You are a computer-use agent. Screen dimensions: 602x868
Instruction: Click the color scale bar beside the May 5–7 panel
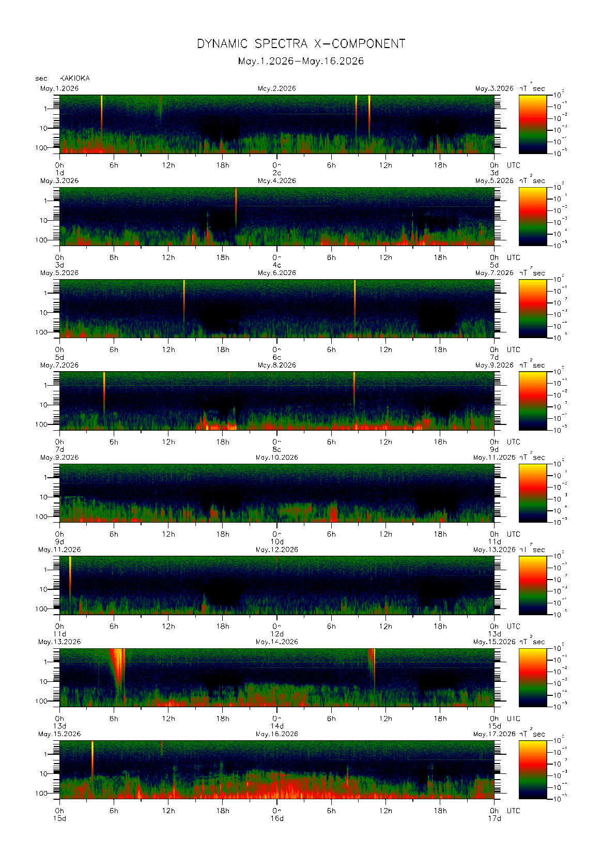coord(533,309)
